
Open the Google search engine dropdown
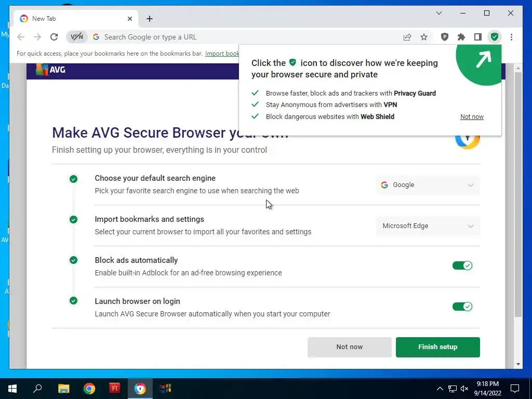(428, 185)
